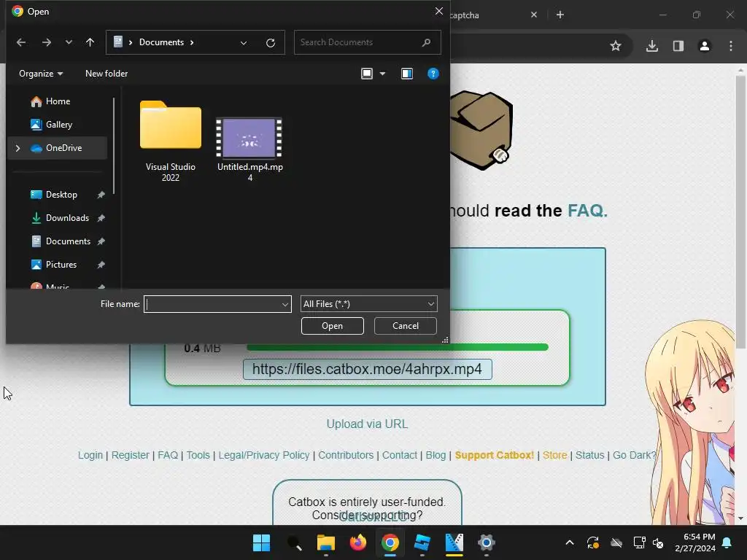Go back in the Open dialog
Image resolution: width=747 pixels, height=560 pixels.
point(21,42)
